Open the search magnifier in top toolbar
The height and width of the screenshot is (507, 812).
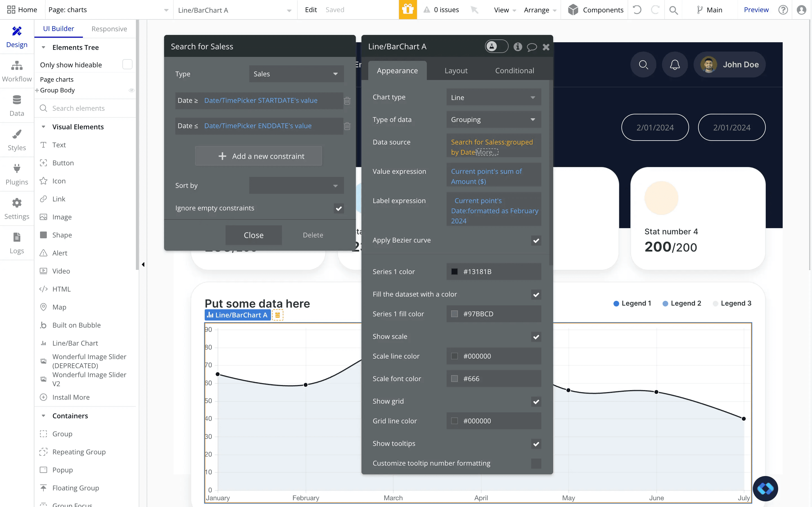tap(673, 10)
